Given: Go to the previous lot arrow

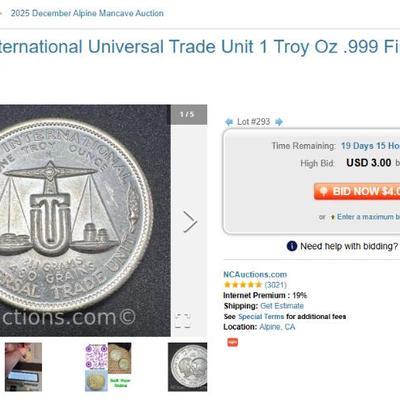Looking at the screenshot, I should pos(229,122).
